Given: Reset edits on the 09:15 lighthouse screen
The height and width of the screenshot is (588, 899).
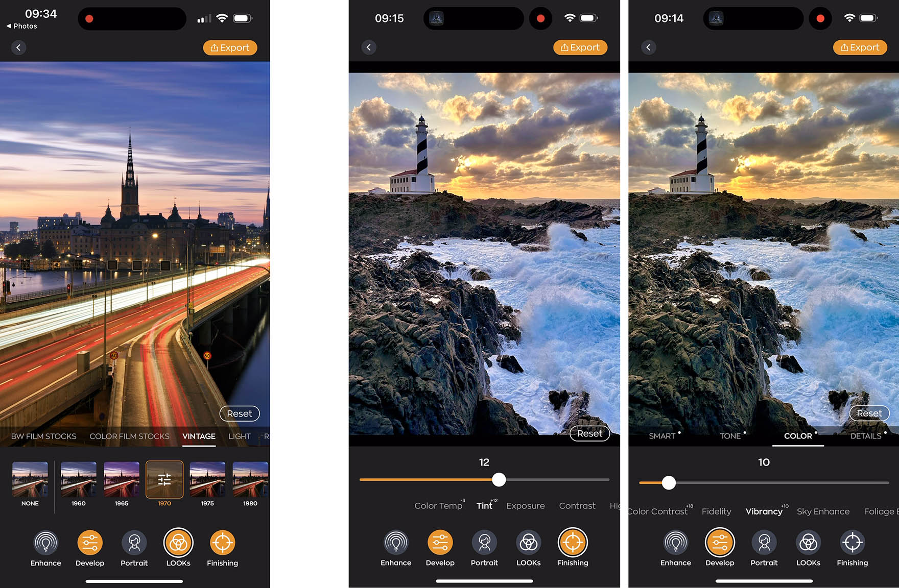Looking at the screenshot, I should (589, 433).
